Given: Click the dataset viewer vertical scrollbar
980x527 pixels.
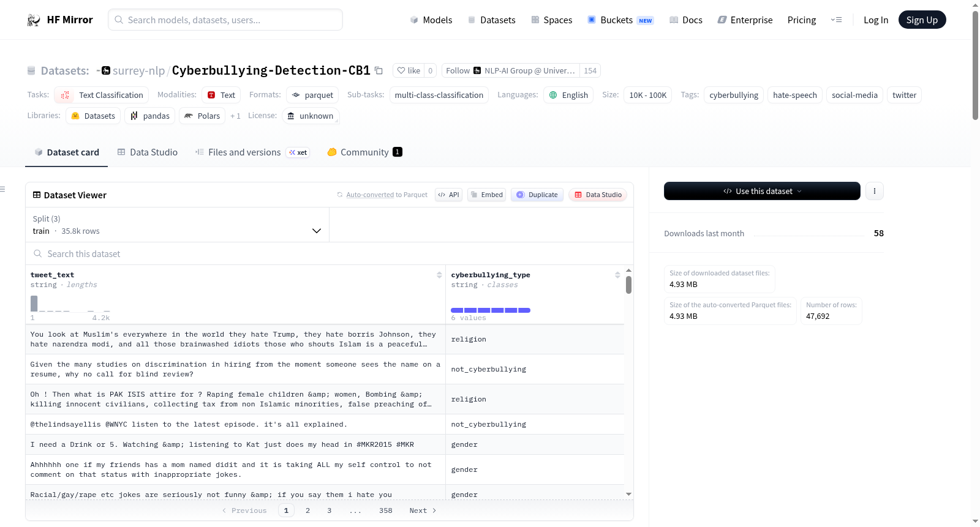Looking at the screenshot, I should [x=628, y=285].
